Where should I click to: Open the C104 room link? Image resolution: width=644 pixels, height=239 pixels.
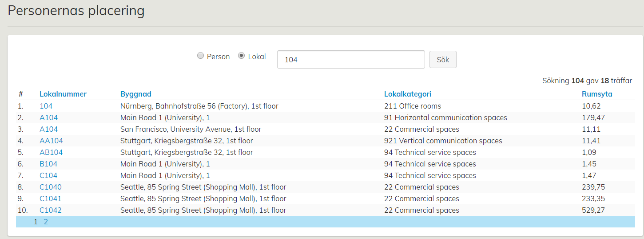[x=48, y=176]
